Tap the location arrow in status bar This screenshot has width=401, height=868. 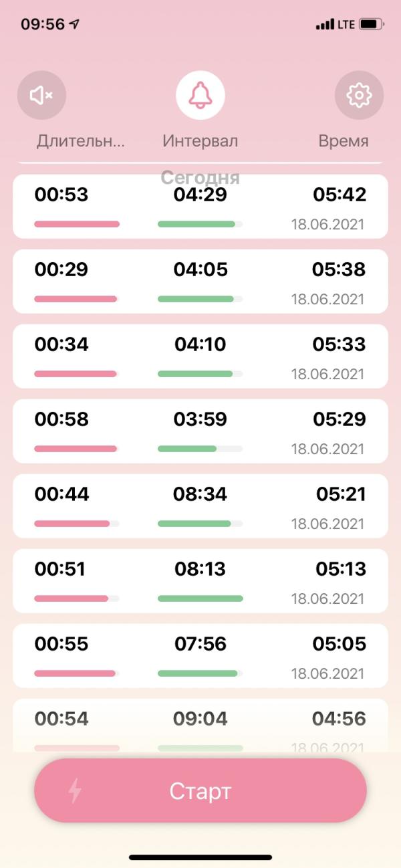pos(74,25)
